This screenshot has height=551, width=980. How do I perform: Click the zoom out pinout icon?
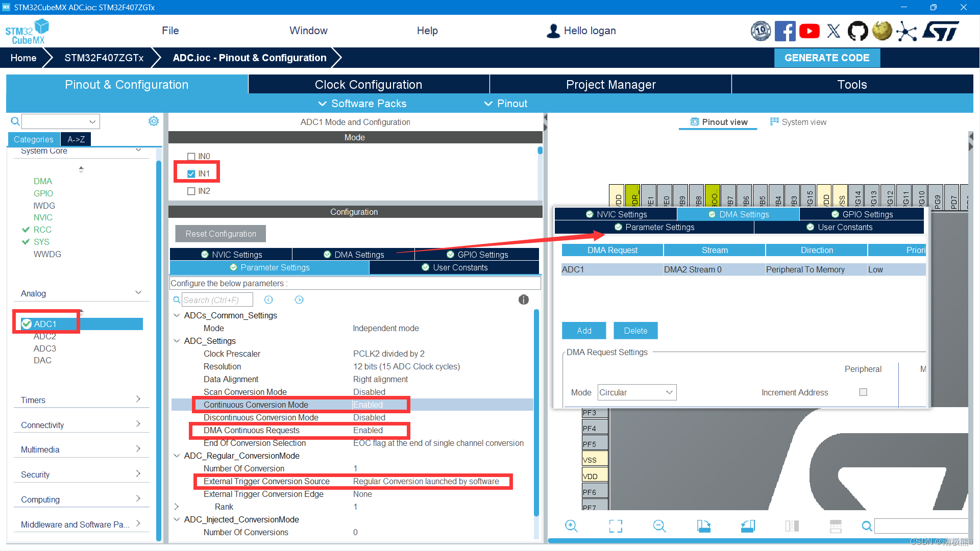659,526
